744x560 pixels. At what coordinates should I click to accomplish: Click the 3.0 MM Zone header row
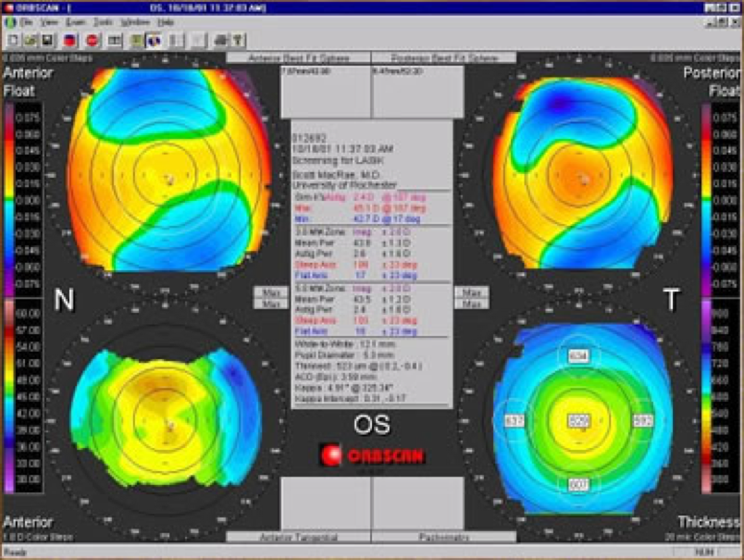click(x=353, y=232)
